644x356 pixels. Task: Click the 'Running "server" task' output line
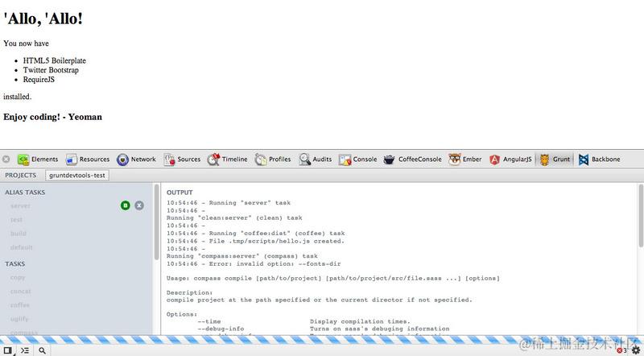[229, 203]
